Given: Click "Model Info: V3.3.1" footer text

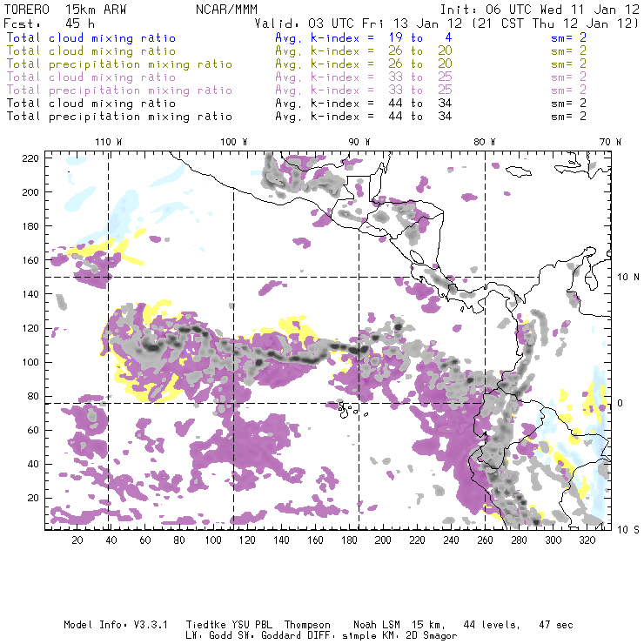Looking at the screenshot, I should (116, 625).
